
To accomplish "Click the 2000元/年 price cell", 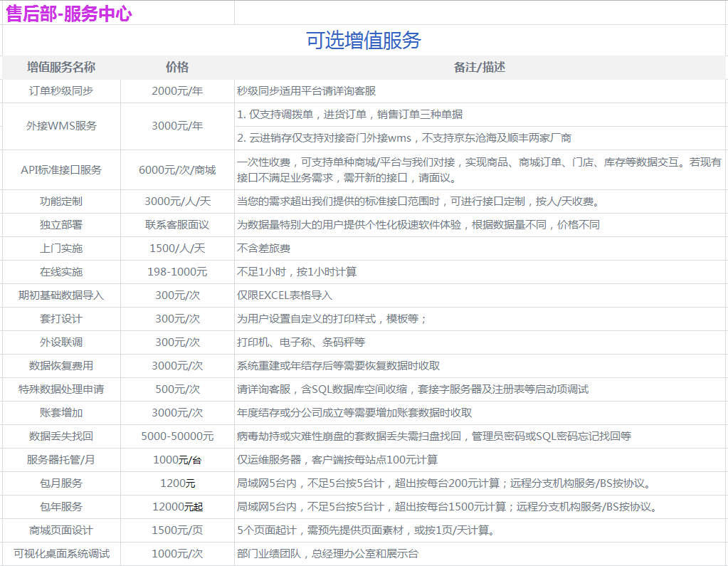I will pyautogui.click(x=177, y=91).
